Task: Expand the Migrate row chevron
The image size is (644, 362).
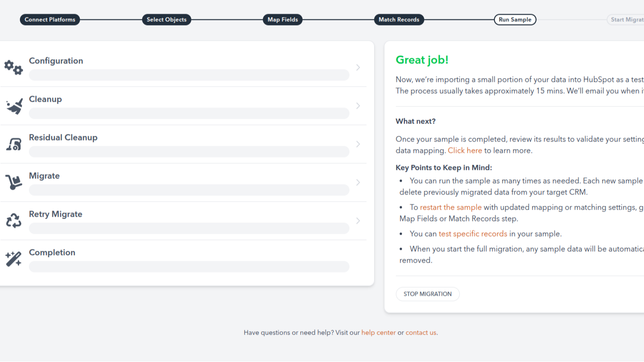Action: tap(358, 183)
